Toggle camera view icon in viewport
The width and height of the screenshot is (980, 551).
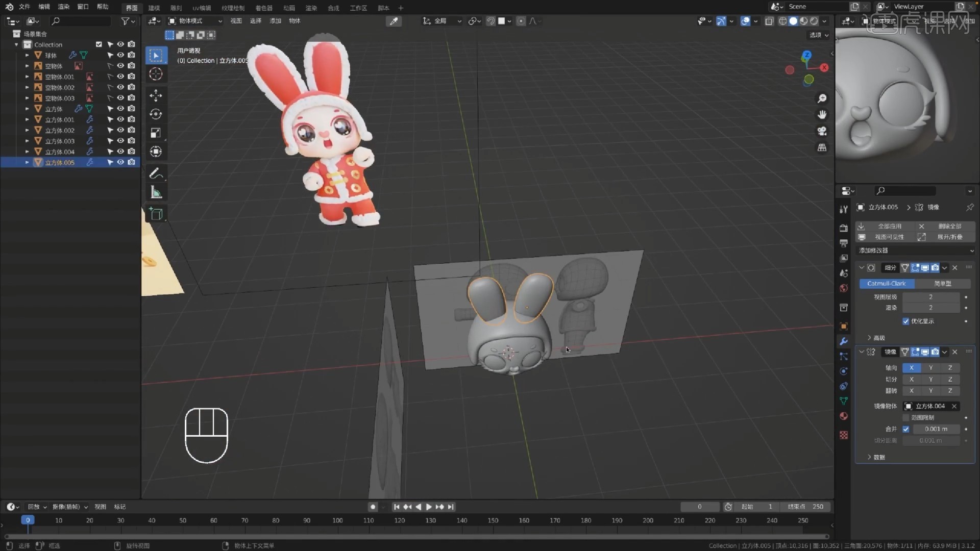coord(822,131)
